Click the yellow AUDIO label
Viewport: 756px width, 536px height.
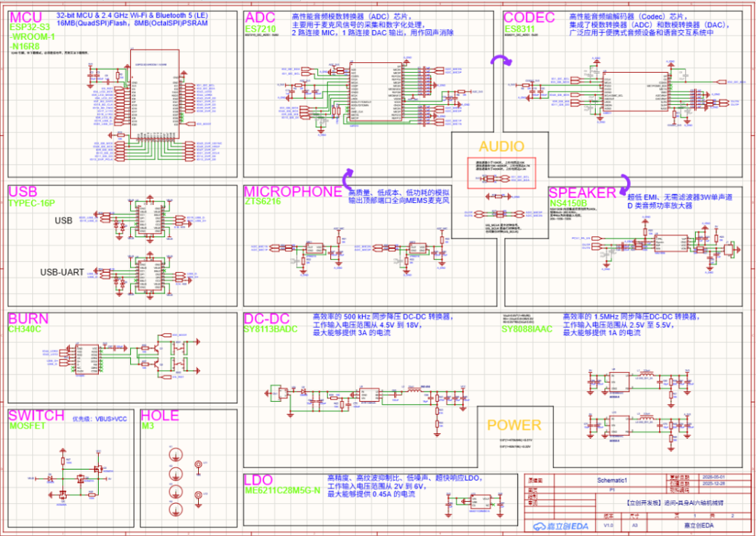click(x=501, y=146)
